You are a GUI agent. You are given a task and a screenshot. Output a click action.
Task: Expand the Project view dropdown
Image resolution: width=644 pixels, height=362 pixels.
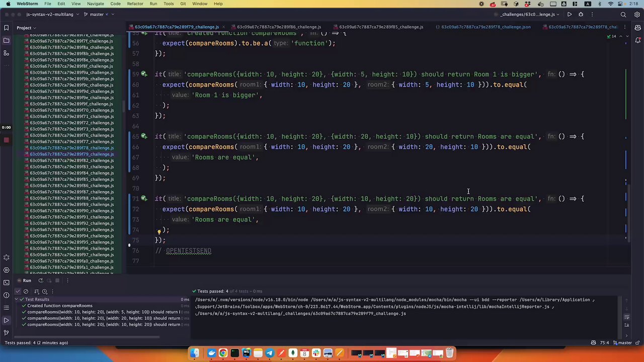point(26,28)
